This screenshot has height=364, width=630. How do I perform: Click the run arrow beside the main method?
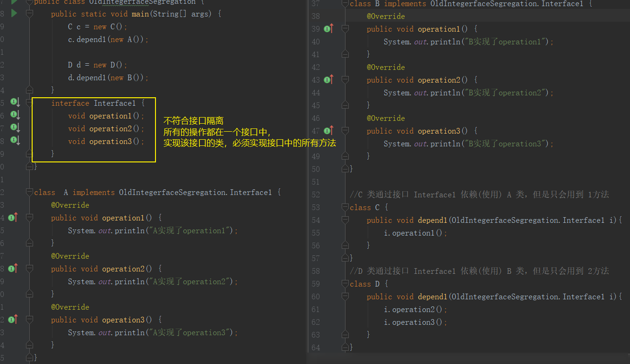[x=14, y=13]
